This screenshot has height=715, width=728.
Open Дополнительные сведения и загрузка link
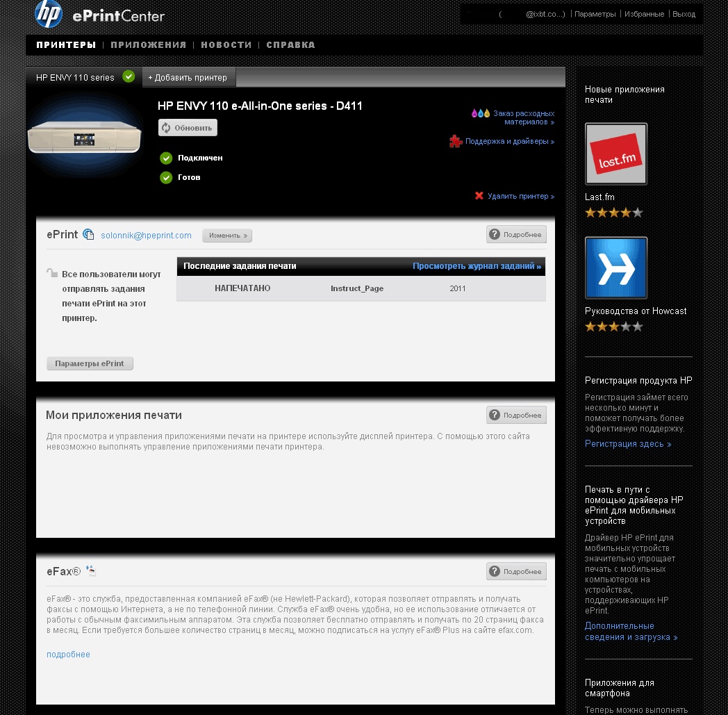631,632
